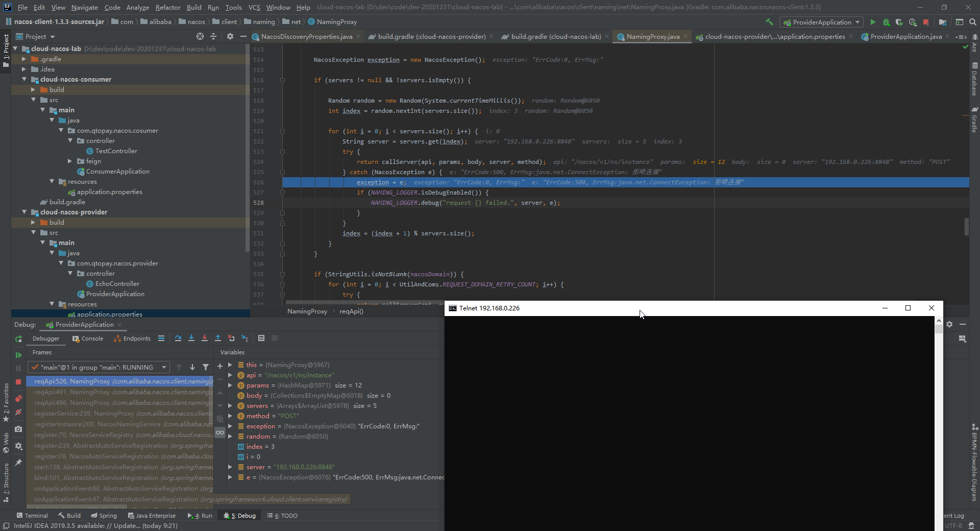The image size is (980, 531).
Task: Open Evaluate Expression calculator icon
Action: [x=261, y=338]
